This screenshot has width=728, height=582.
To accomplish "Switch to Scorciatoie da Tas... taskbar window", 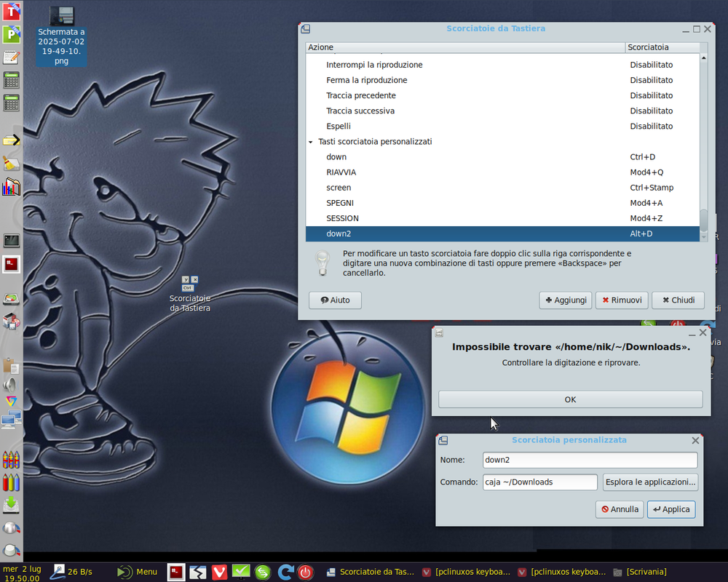I will [x=371, y=572].
